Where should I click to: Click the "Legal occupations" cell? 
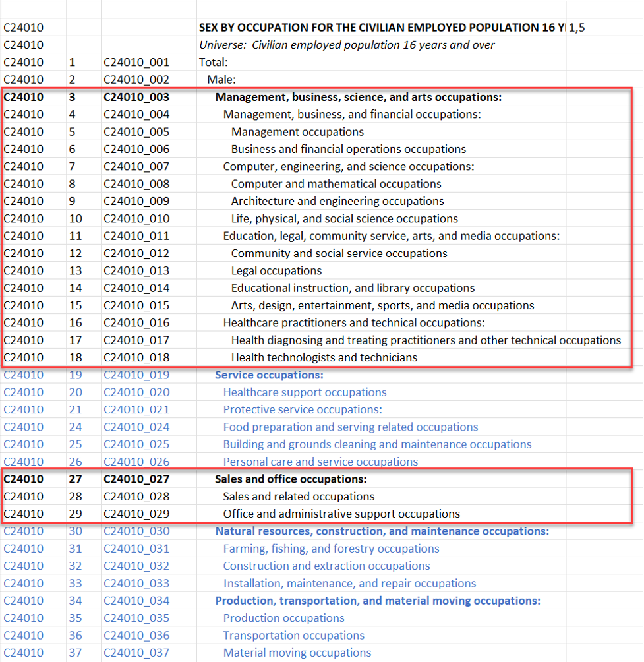276,270
